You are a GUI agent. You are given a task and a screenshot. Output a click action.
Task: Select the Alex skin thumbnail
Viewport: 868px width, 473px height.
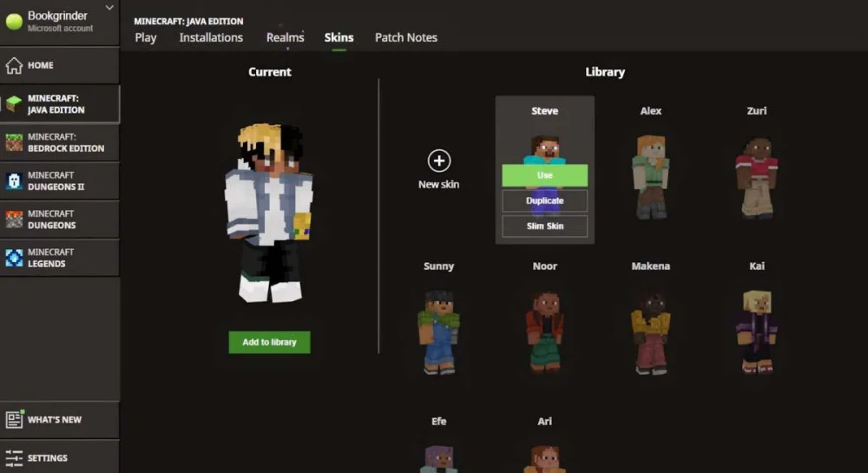coord(651,177)
